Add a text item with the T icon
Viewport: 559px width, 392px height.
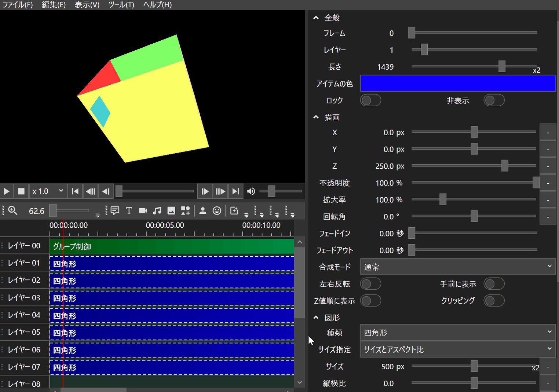[x=129, y=210]
